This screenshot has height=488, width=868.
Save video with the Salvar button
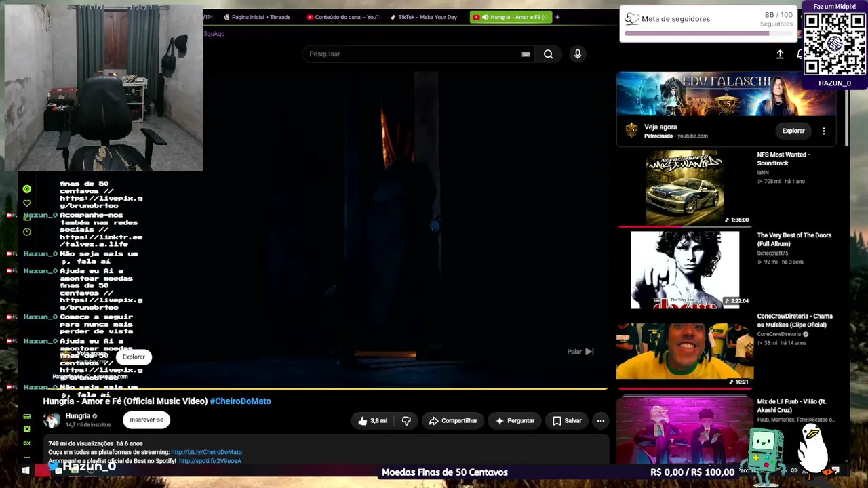coord(567,421)
